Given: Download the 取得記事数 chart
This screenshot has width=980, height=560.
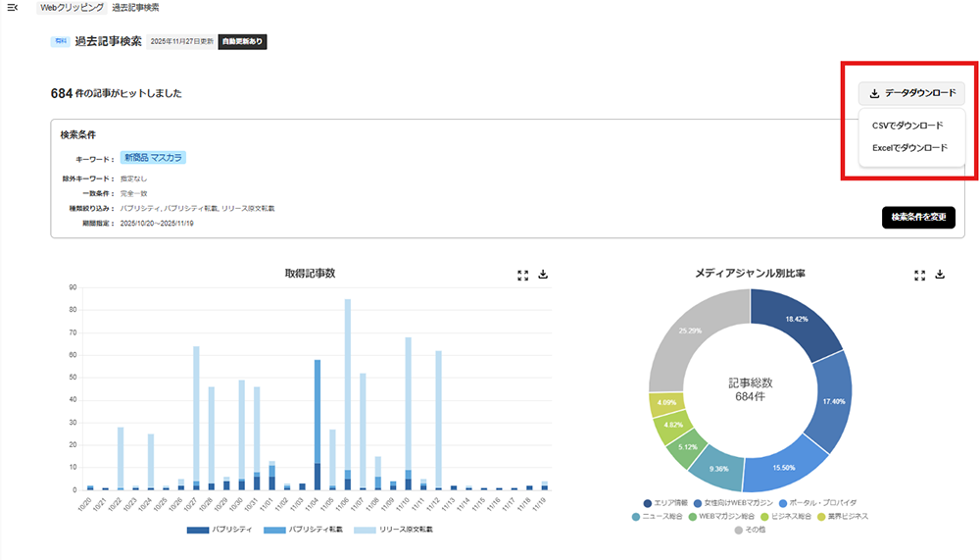Looking at the screenshot, I should click(543, 275).
